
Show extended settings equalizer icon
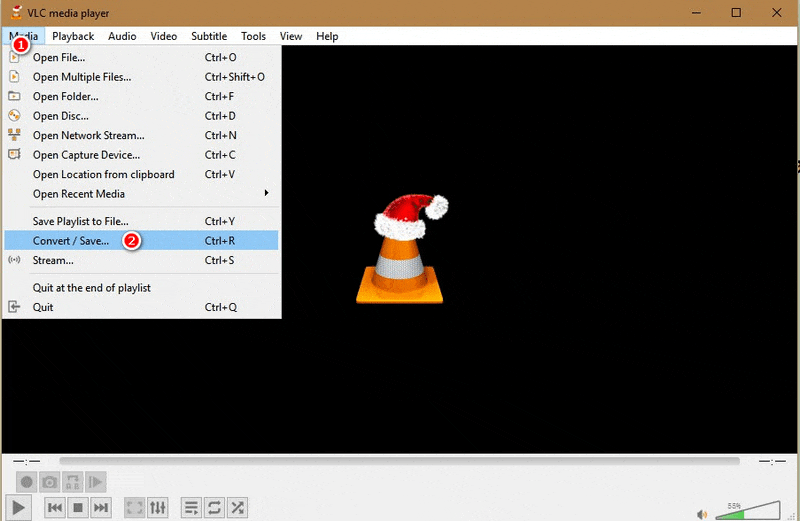pos(158,508)
